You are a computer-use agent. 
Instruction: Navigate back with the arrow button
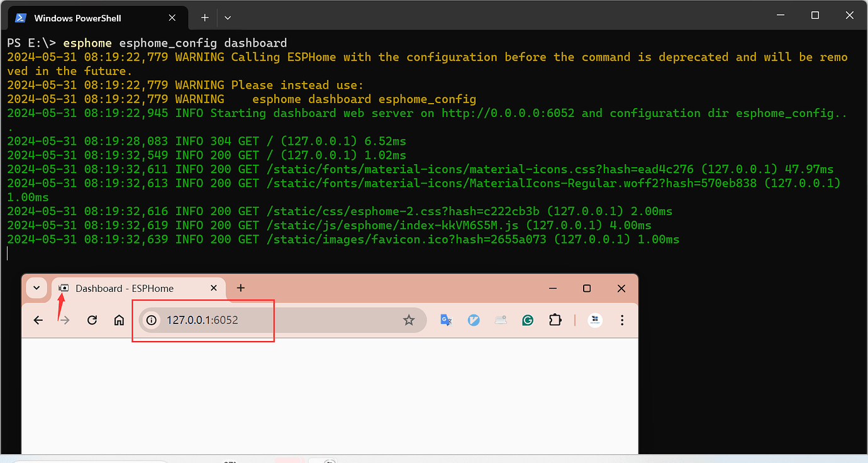coord(38,320)
